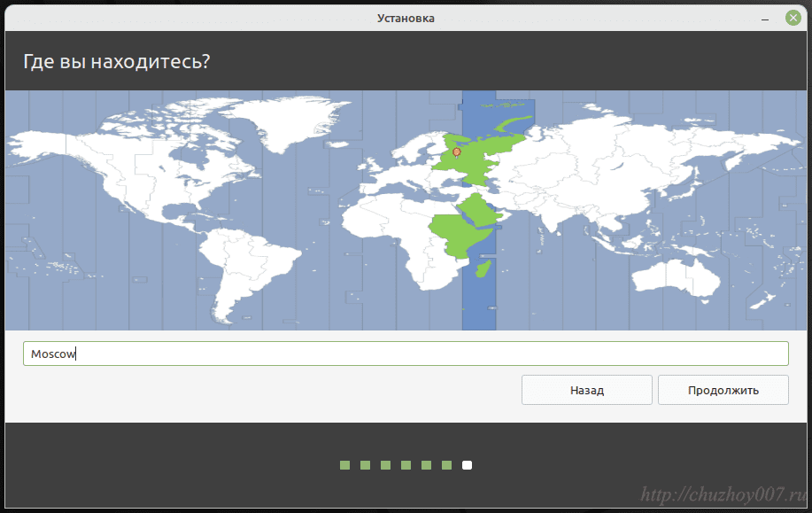Image resolution: width=812 pixels, height=513 pixels.
Task: Click the fourth green progress dot
Action: click(x=406, y=465)
